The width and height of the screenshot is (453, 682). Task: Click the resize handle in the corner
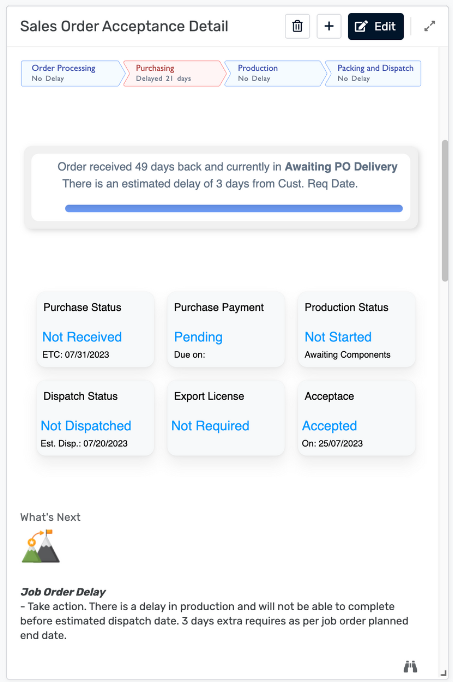(443, 672)
